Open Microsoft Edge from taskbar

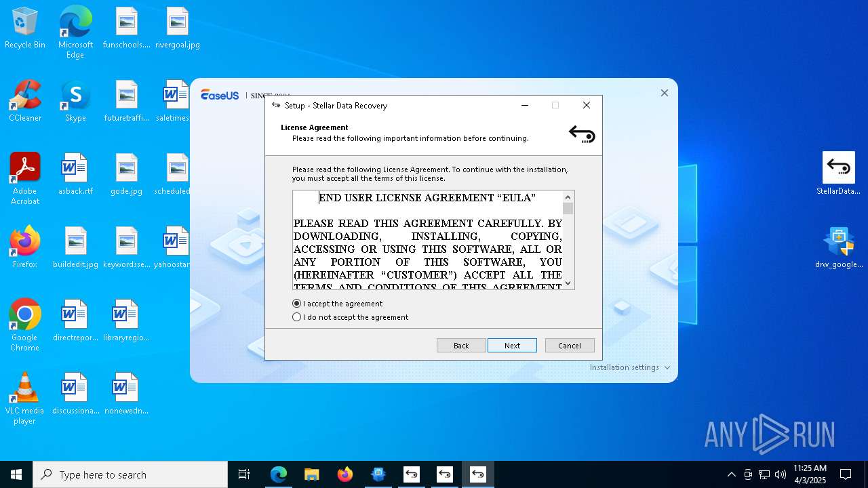(x=279, y=474)
